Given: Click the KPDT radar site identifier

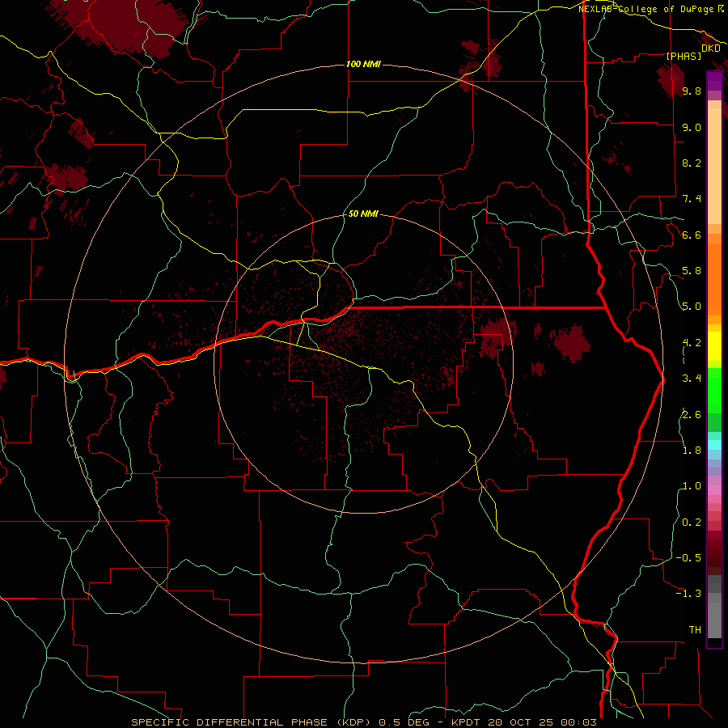Looking at the screenshot, I should (x=467, y=722).
